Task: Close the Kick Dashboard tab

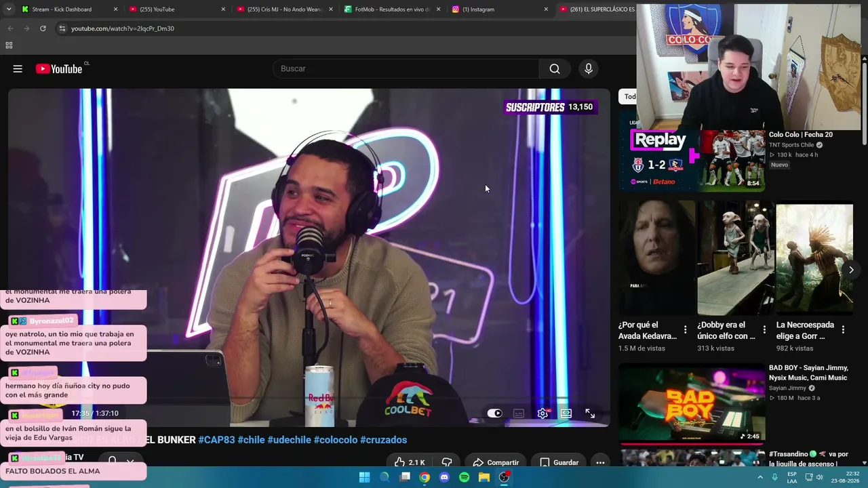Action: pos(115,9)
